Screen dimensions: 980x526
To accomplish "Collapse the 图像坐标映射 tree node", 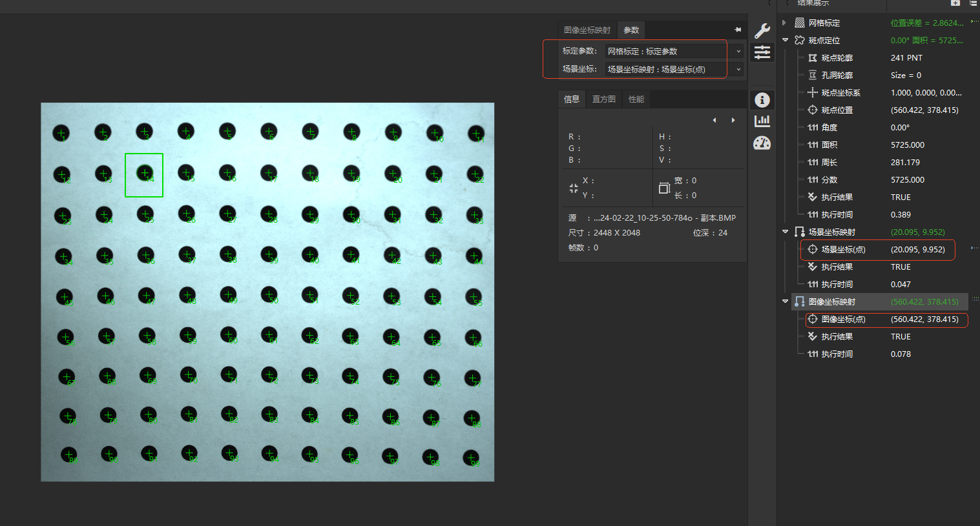I will coord(786,301).
